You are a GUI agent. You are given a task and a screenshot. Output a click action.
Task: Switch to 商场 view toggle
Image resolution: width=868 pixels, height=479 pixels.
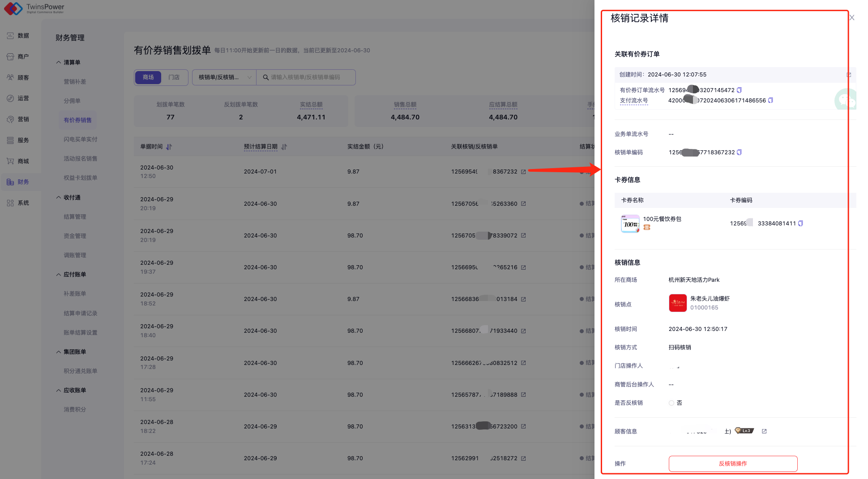pos(148,77)
